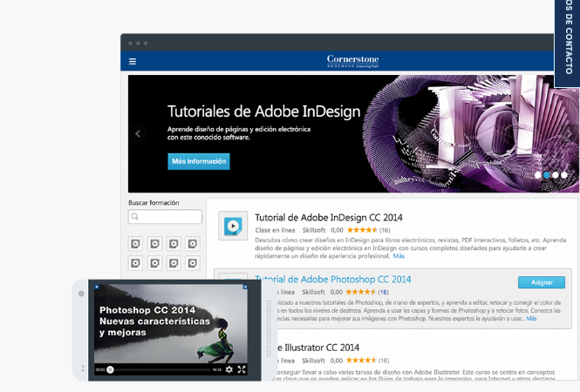Viewport: 580px width, 392px height.
Task: Select the third carousel dot
Action: [556, 175]
